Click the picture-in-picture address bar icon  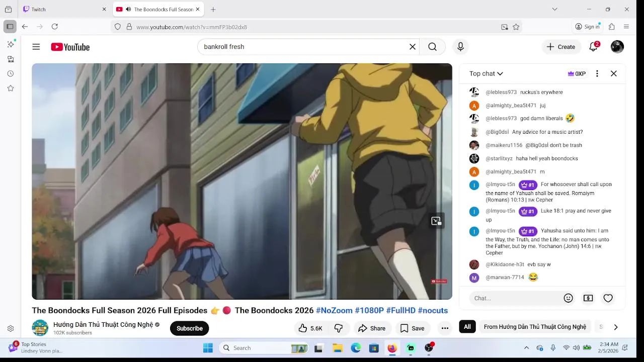click(505, 27)
